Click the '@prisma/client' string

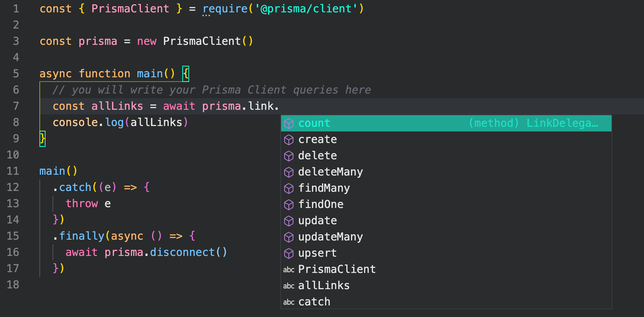click(306, 9)
